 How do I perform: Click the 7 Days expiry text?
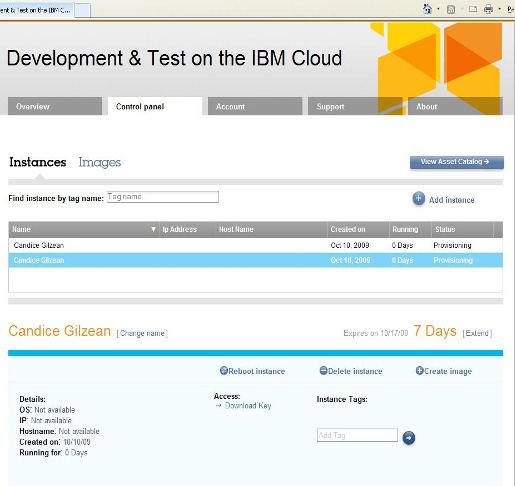coord(435,331)
